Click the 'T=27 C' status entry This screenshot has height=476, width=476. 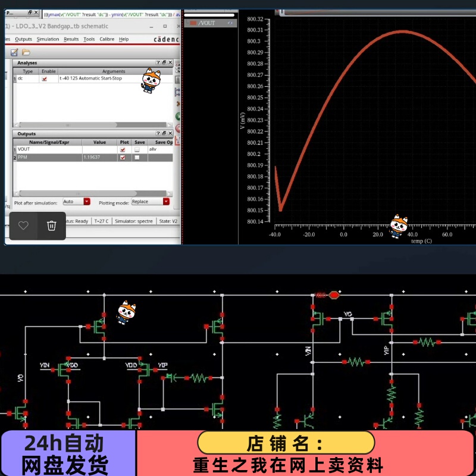tap(101, 221)
